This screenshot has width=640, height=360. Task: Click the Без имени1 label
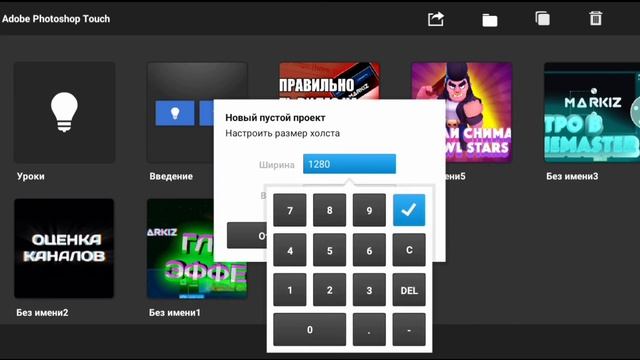[175, 313]
